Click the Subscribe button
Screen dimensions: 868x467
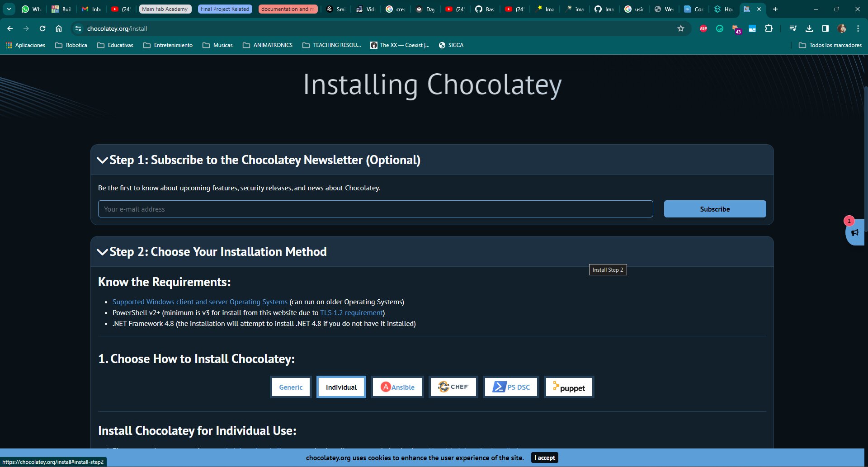[x=715, y=209]
